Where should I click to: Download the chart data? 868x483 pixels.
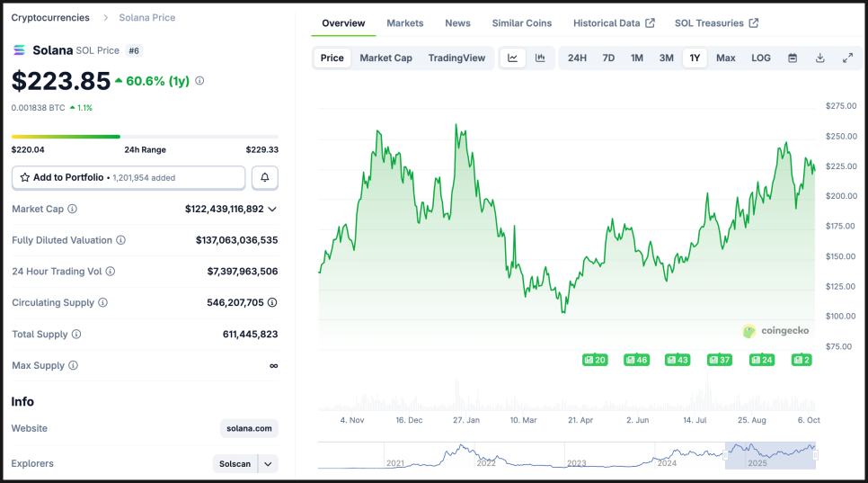pyautogui.click(x=820, y=58)
